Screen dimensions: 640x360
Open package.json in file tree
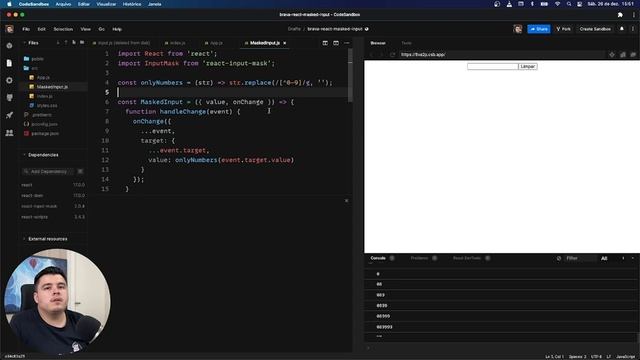[45, 133]
